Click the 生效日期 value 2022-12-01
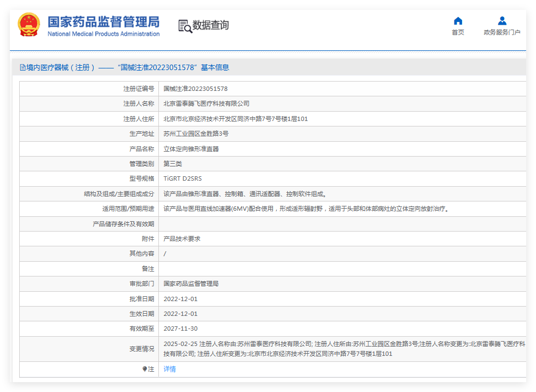The width and height of the screenshot is (536, 392). pyautogui.click(x=180, y=314)
